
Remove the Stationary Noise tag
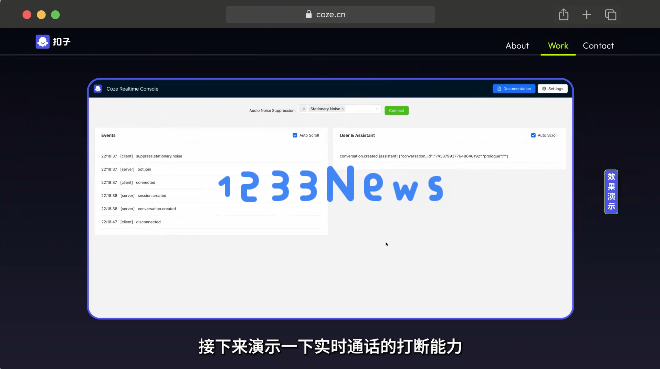pyautogui.click(x=343, y=109)
